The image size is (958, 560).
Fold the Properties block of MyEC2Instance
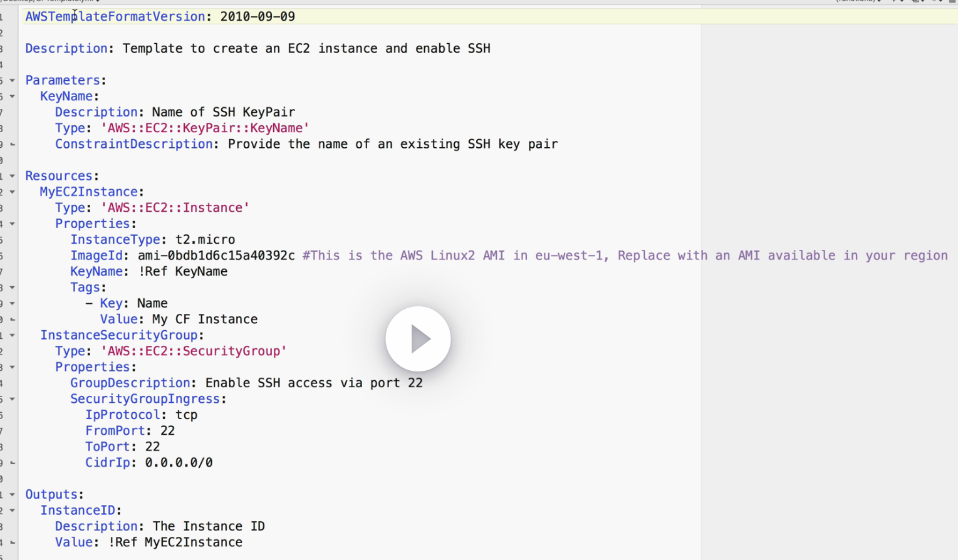click(x=12, y=224)
